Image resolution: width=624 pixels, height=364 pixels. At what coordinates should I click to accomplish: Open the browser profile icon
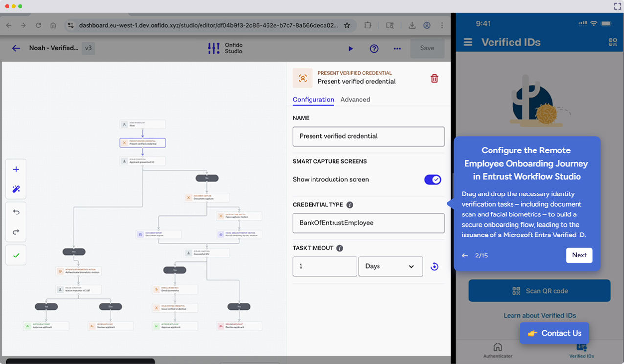[427, 25]
